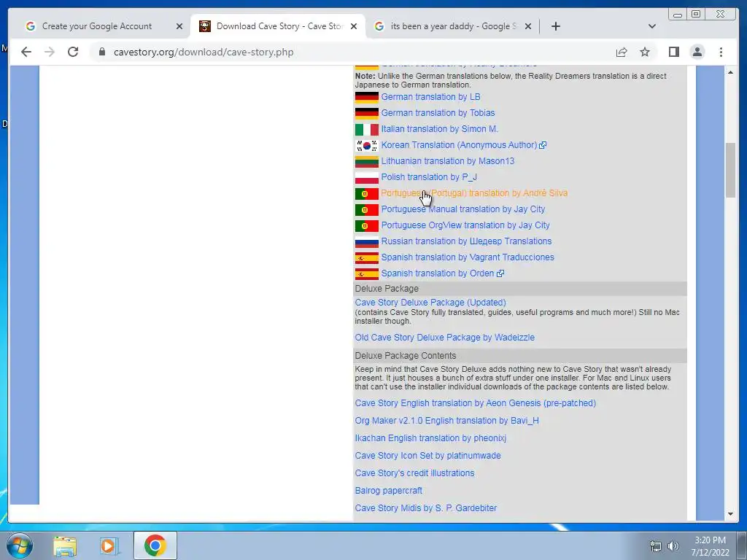Image resolution: width=747 pixels, height=560 pixels.
Task: Select the Download Cave Story tab
Action: pyautogui.click(x=278, y=26)
